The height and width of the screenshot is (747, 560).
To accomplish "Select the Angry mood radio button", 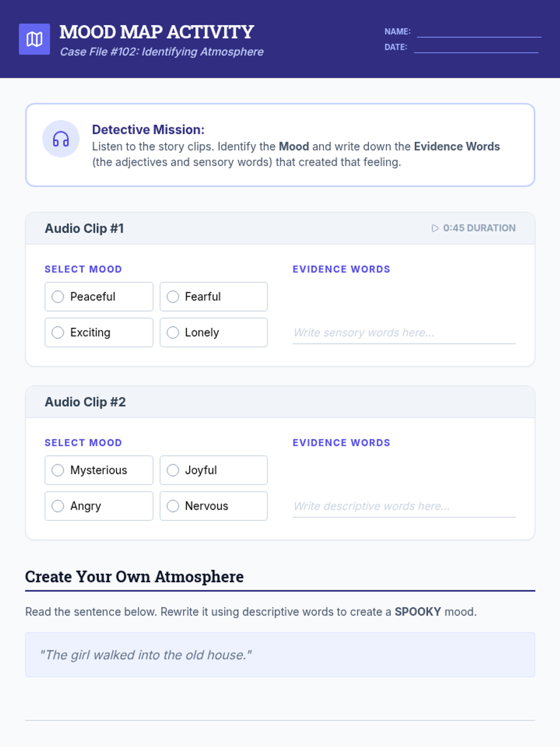I will click(58, 506).
